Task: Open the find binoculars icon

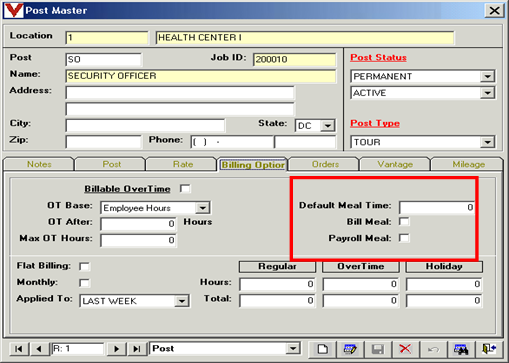Action: [x=461, y=349]
